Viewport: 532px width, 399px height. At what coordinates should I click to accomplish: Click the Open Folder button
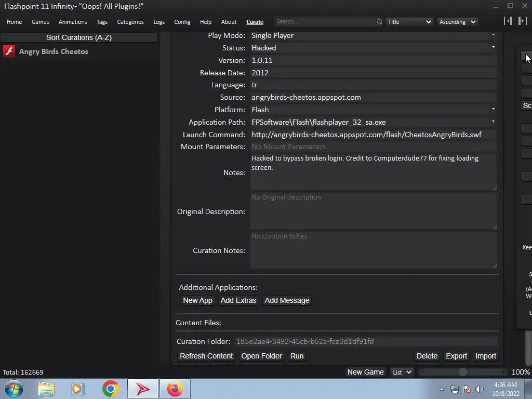(261, 356)
